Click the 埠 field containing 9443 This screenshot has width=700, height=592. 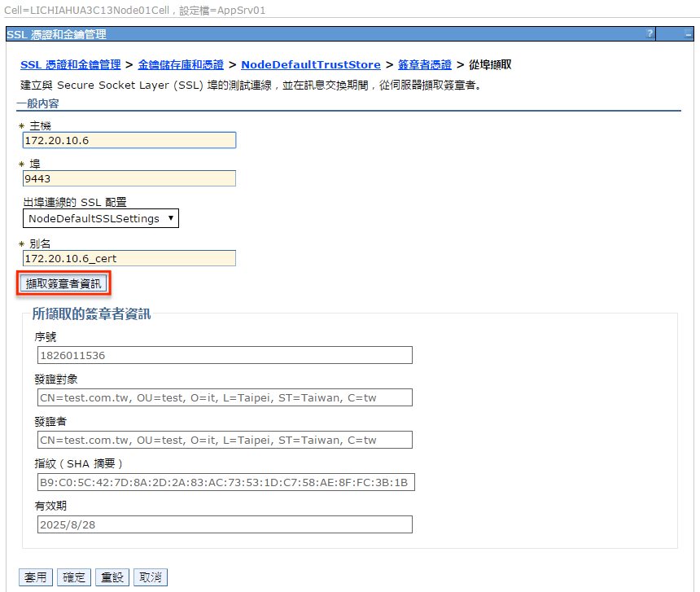[x=129, y=178]
